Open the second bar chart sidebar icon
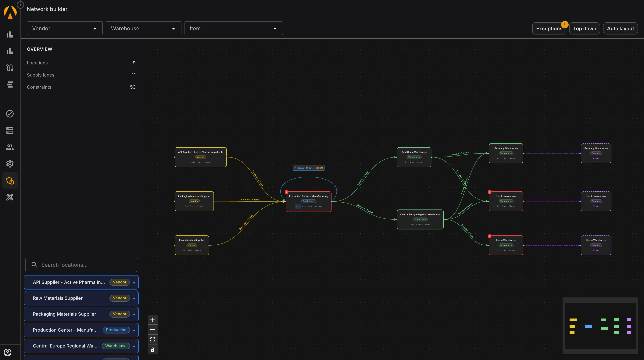 click(10, 51)
